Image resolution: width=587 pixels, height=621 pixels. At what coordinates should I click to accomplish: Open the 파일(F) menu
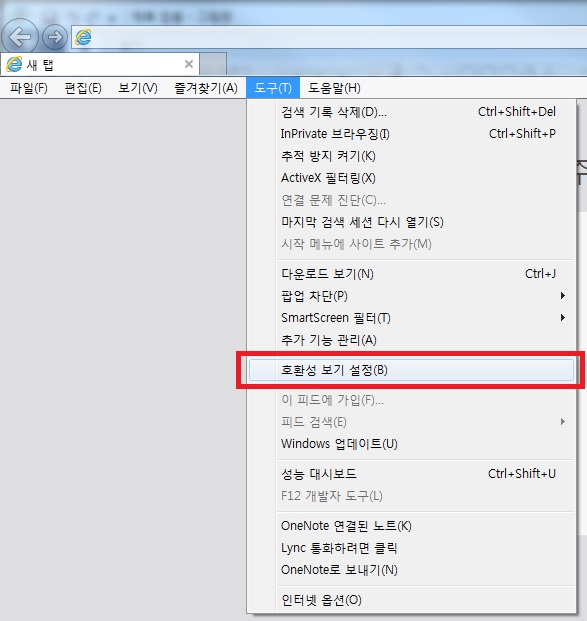(29, 88)
